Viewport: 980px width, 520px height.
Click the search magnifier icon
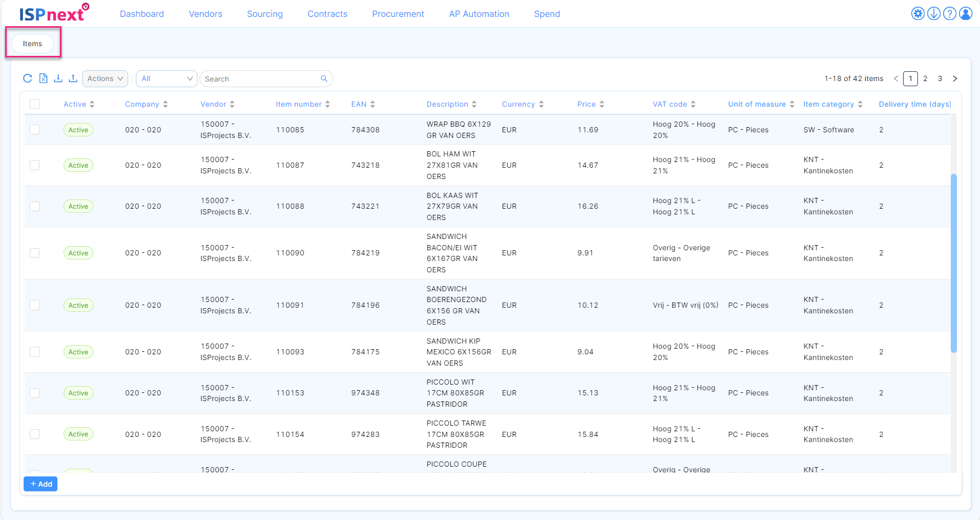[x=324, y=78]
